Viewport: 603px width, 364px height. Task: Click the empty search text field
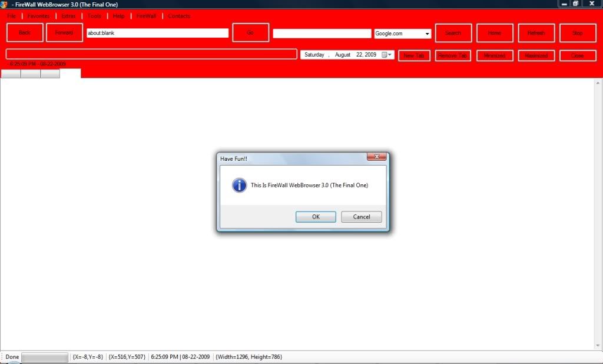point(322,34)
